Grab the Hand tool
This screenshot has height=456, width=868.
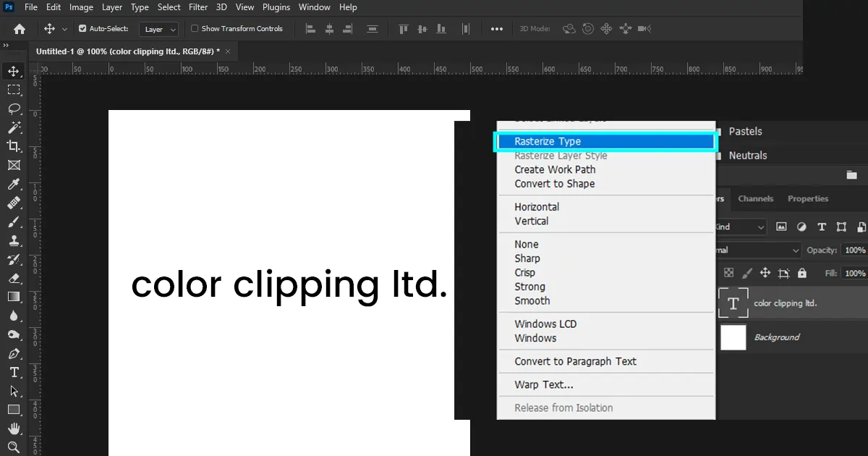click(15, 428)
